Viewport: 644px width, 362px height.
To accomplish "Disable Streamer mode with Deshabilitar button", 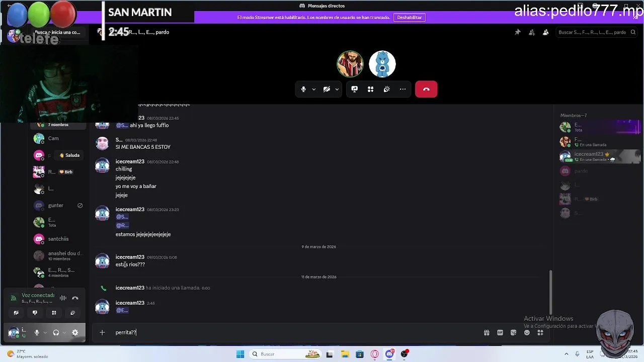I will [x=410, y=18].
